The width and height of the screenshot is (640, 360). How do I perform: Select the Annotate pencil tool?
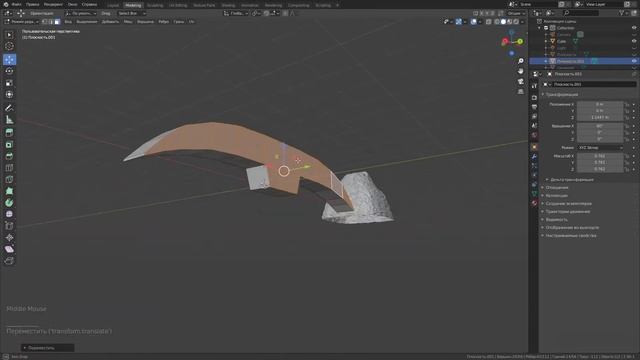(9, 108)
